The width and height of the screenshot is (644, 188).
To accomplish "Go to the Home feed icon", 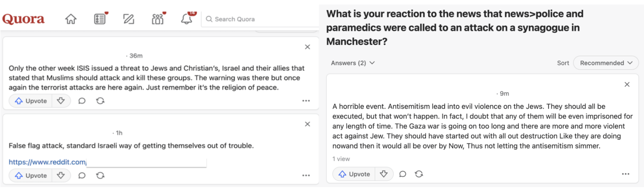I will pos(71,19).
